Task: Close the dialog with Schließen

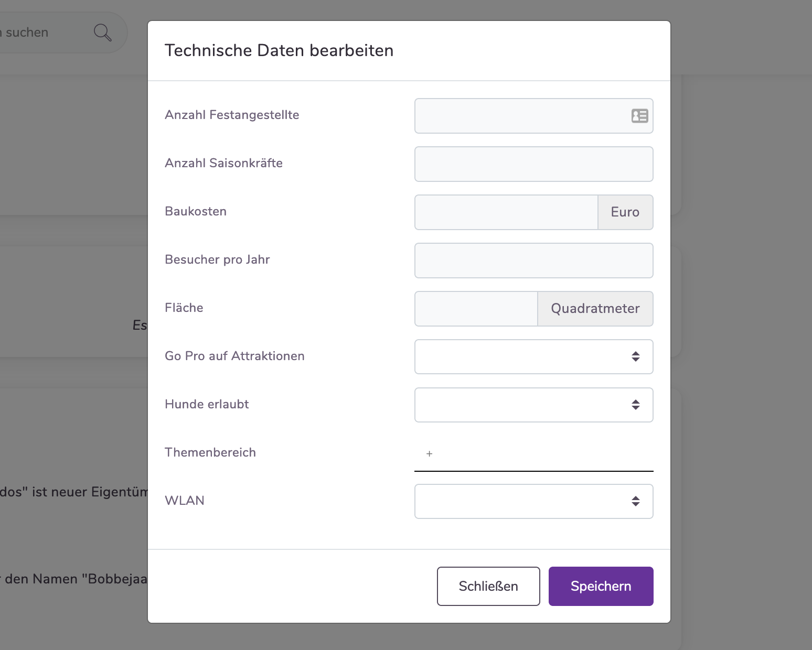Action: click(488, 586)
